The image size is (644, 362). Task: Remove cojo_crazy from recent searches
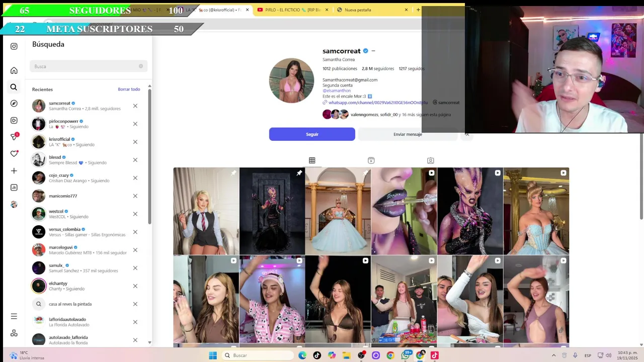click(x=135, y=178)
